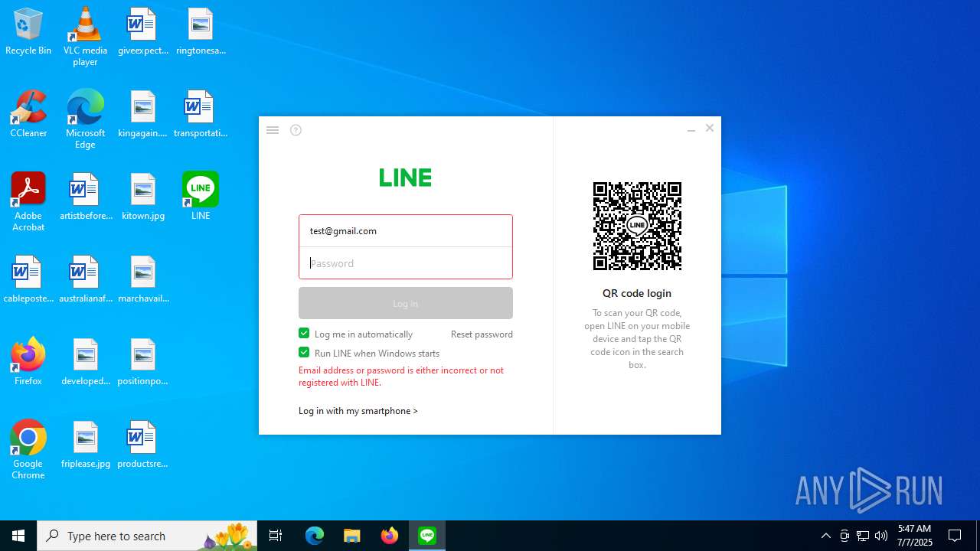
Task: Click the QR code image
Action: tap(637, 226)
